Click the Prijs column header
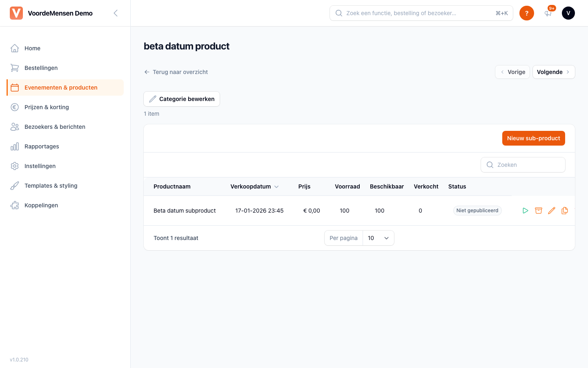 (304, 186)
